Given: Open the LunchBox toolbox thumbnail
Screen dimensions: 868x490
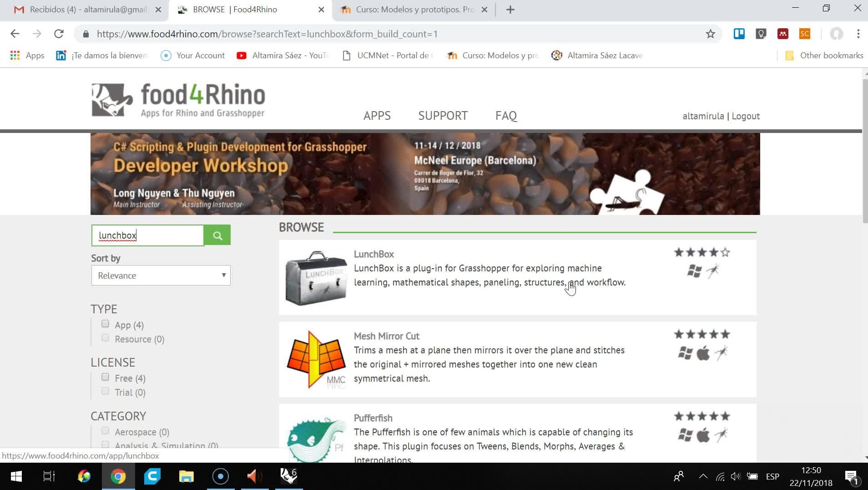Looking at the screenshot, I should pos(316,278).
